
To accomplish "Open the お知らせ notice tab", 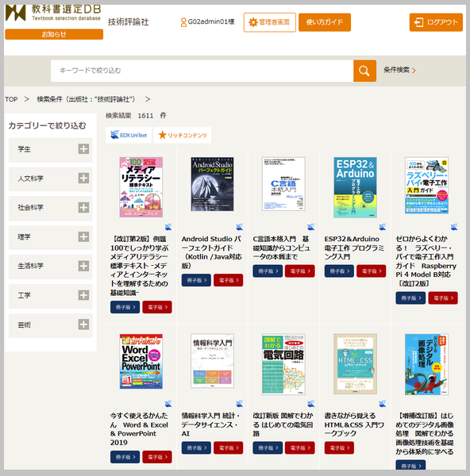I will coord(54,34).
